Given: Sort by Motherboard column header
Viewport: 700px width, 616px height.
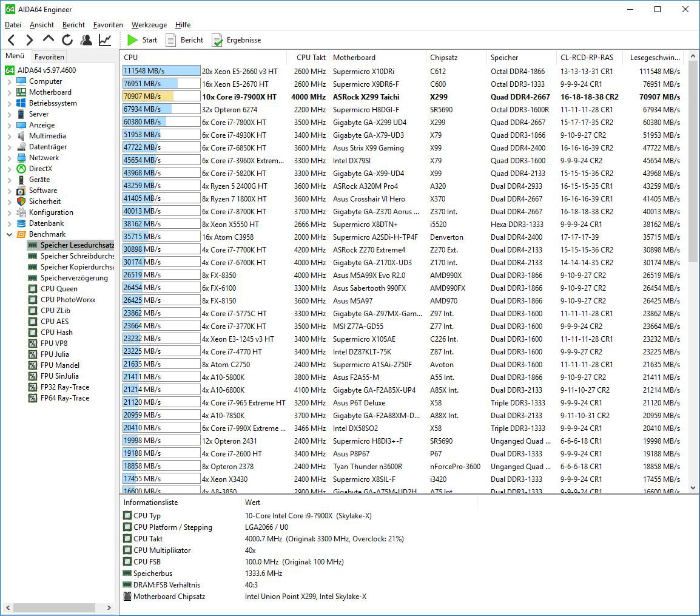Looking at the screenshot, I should [x=378, y=58].
